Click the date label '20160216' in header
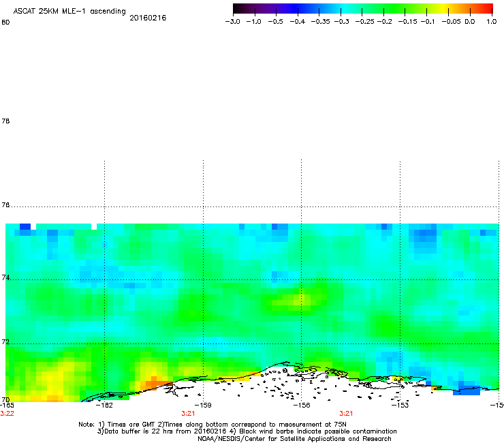The height and width of the screenshot is (443, 504). pyautogui.click(x=148, y=18)
